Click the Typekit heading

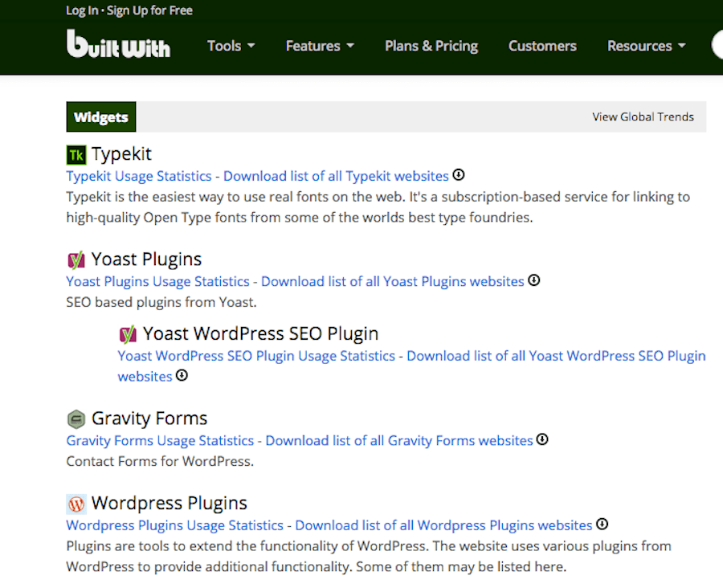121,154
